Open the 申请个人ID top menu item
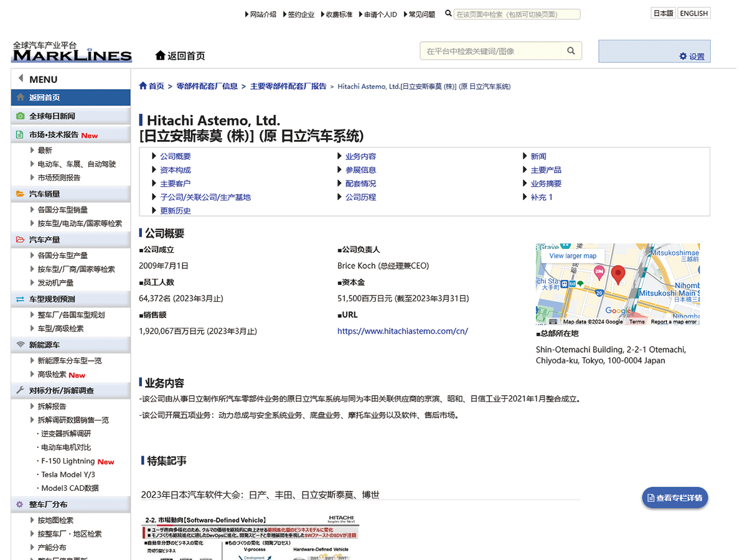Screen dimensions: 747x560 (x=380, y=14)
